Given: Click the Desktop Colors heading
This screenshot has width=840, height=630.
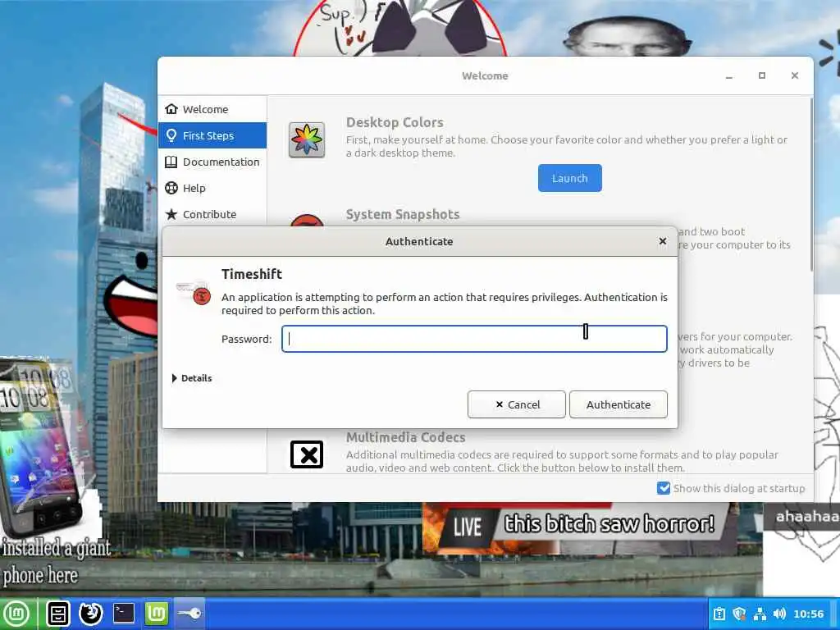Looking at the screenshot, I should pos(395,122).
